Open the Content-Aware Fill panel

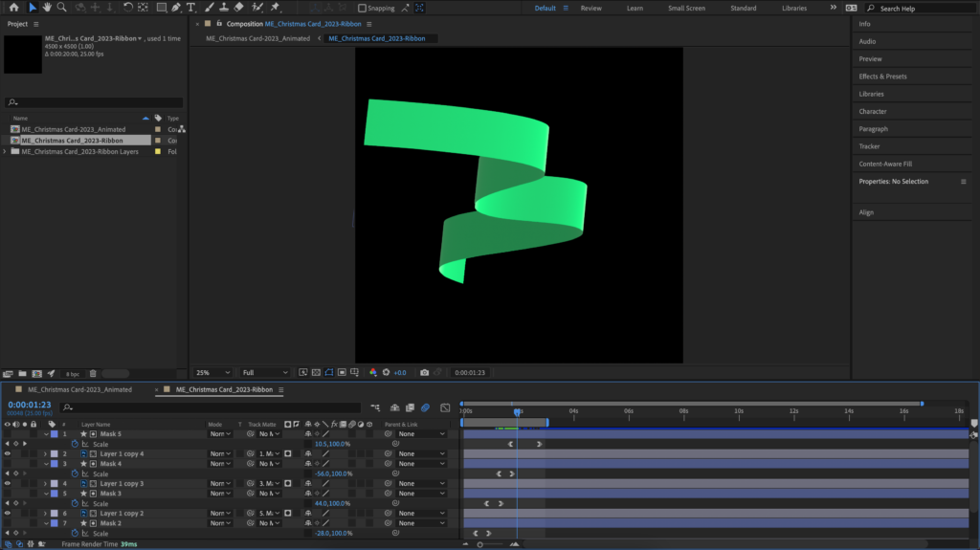click(x=885, y=164)
